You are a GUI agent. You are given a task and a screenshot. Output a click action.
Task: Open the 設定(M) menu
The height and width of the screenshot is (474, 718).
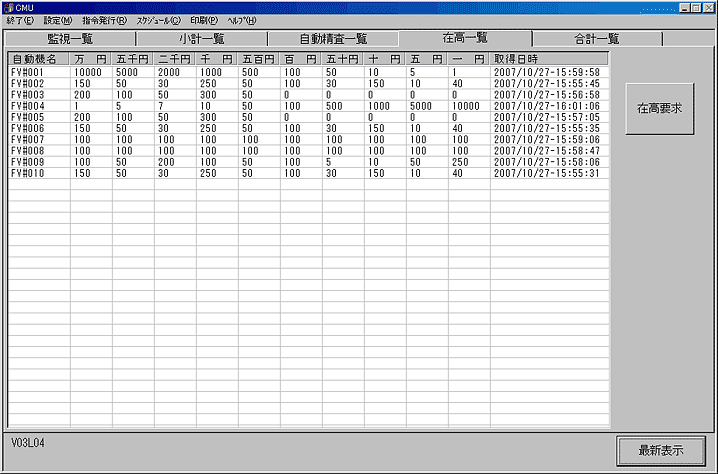57,20
